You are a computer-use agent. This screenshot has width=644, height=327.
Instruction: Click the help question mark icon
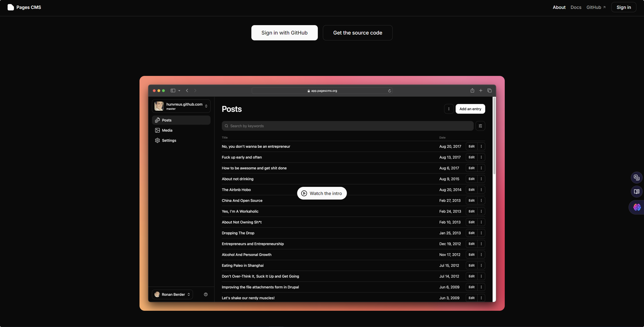206,295
